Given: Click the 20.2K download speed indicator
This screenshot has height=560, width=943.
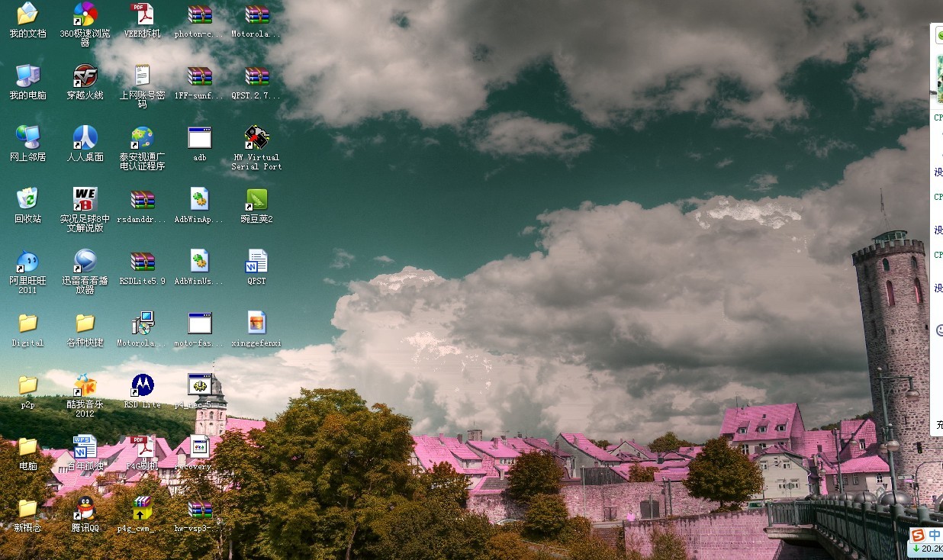Looking at the screenshot, I should 927,549.
